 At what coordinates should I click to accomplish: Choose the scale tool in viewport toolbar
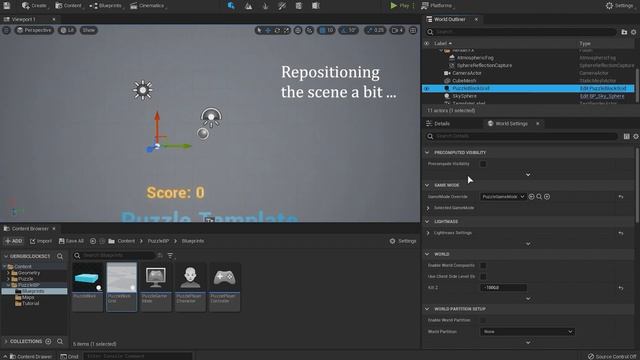286,30
